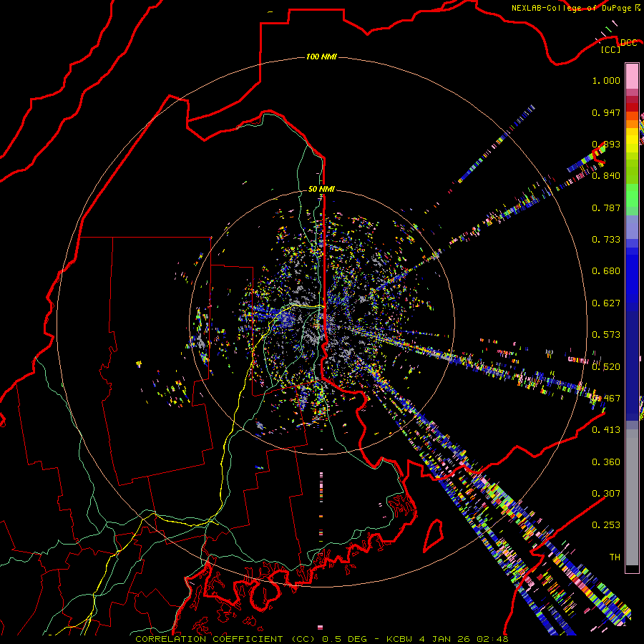Click the gray lower segment of the color bar
The height and width of the screenshot is (644, 644).
632,497
